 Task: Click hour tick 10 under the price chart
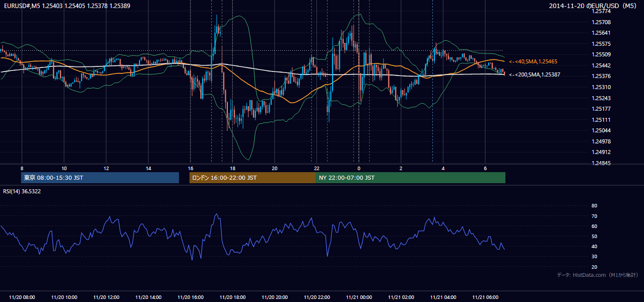pyautogui.click(x=64, y=168)
